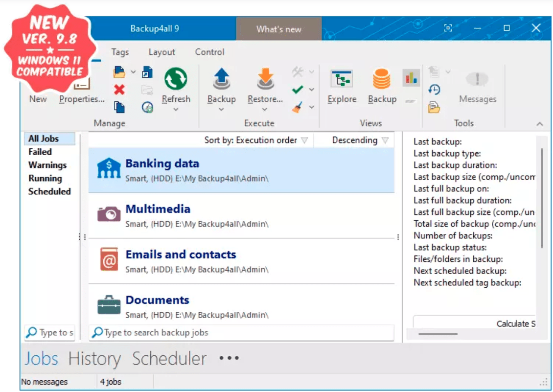This screenshot has height=392, width=553.
Task: Select the Documents backup job title
Action: click(x=157, y=300)
